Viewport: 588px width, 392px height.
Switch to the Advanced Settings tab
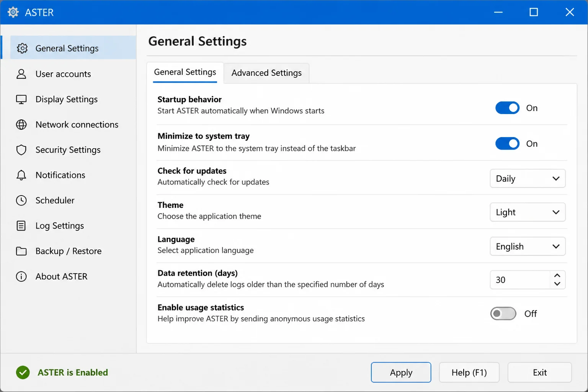[266, 73]
